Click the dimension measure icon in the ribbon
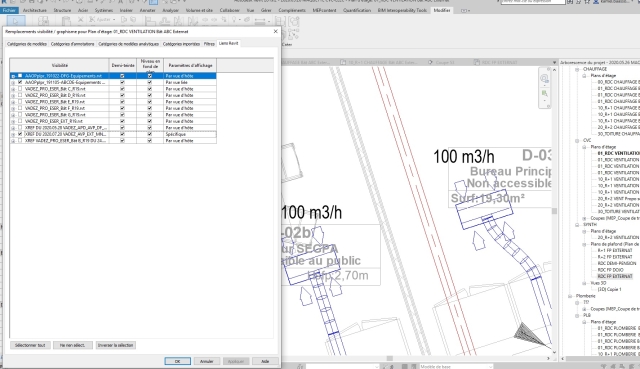The width and height of the screenshot is (640, 369). [x=260, y=20]
